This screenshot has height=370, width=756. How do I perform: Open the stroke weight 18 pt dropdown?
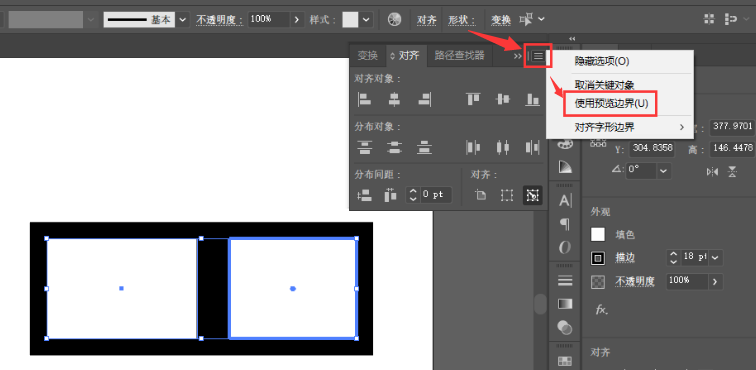[715, 258]
